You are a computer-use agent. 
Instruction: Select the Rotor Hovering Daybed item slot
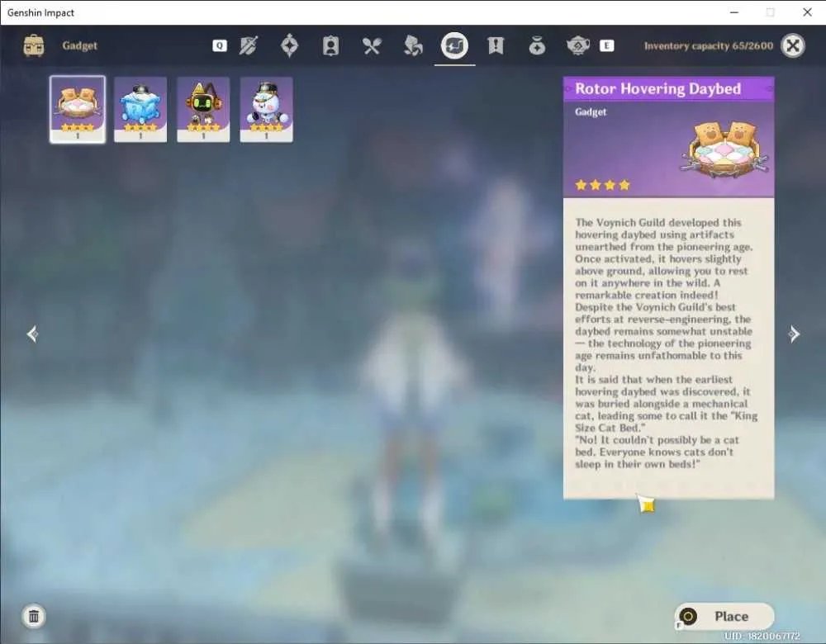78,109
